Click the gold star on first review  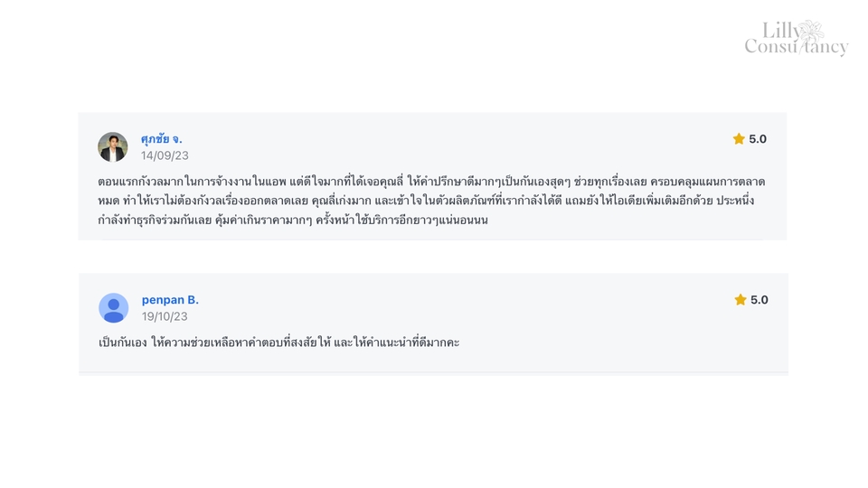(x=739, y=139)
